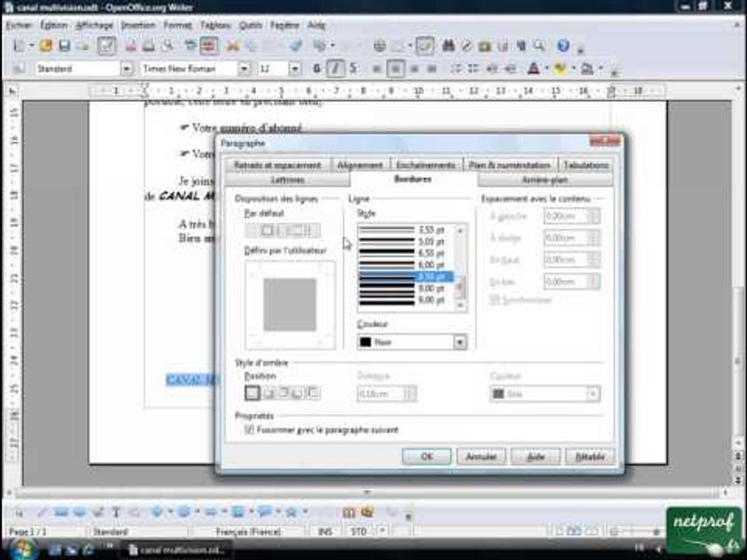This screenshot has width=747, height=560.
Task: Click the Format Paintbrush icon
Action: (x=296, y=46)
